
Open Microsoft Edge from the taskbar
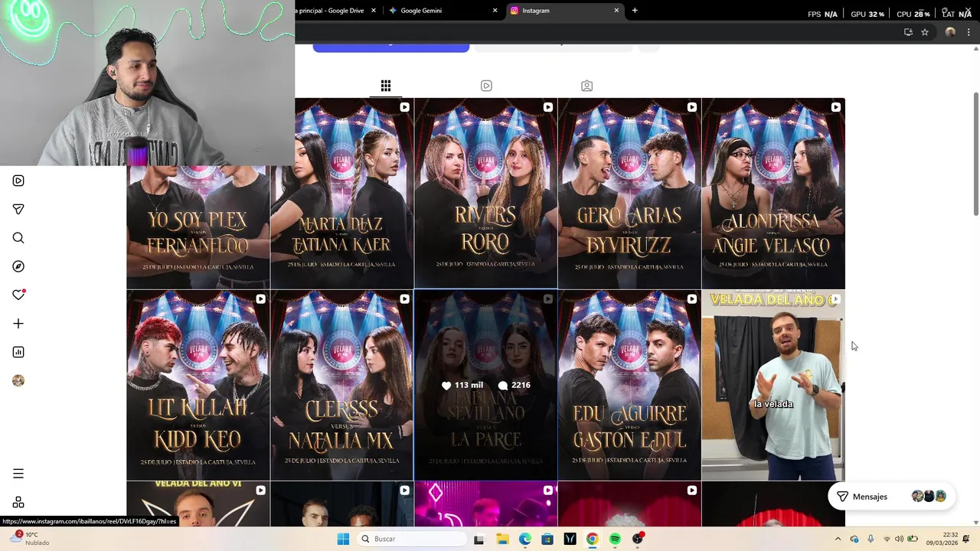coord(524,540)
